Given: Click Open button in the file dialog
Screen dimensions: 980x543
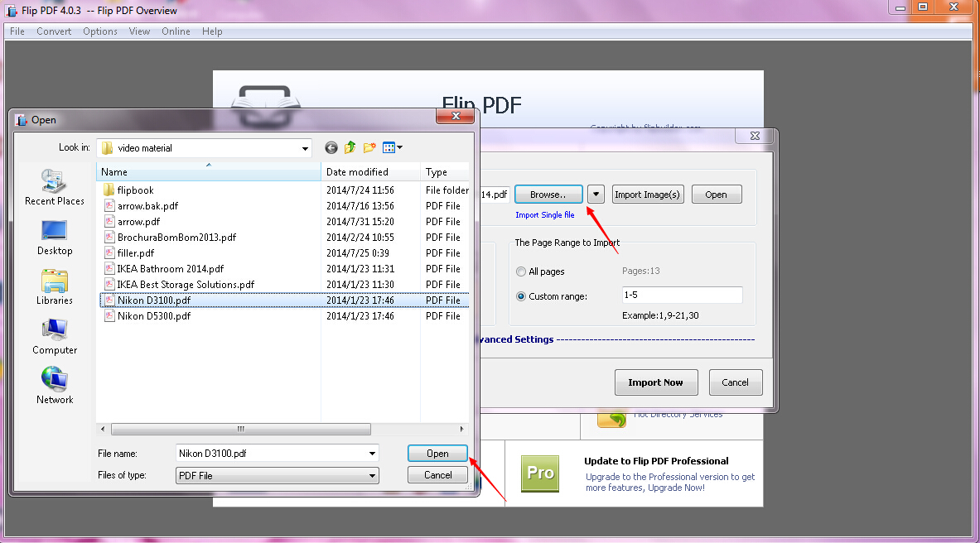Looking at the screenshot, I should tap(437, 454).
